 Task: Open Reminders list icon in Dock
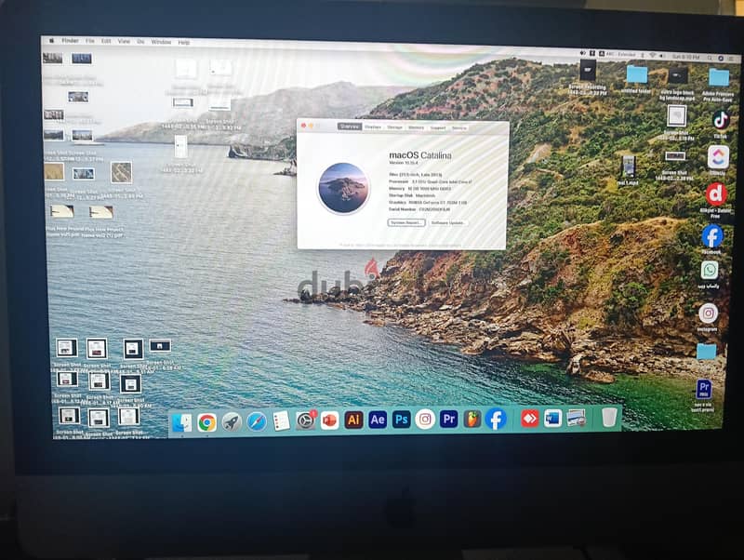point(281,421)
